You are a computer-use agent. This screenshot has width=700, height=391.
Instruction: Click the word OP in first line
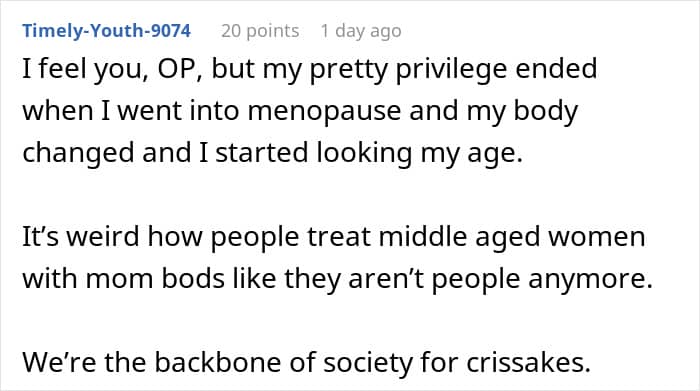click(x=179, y=69)
